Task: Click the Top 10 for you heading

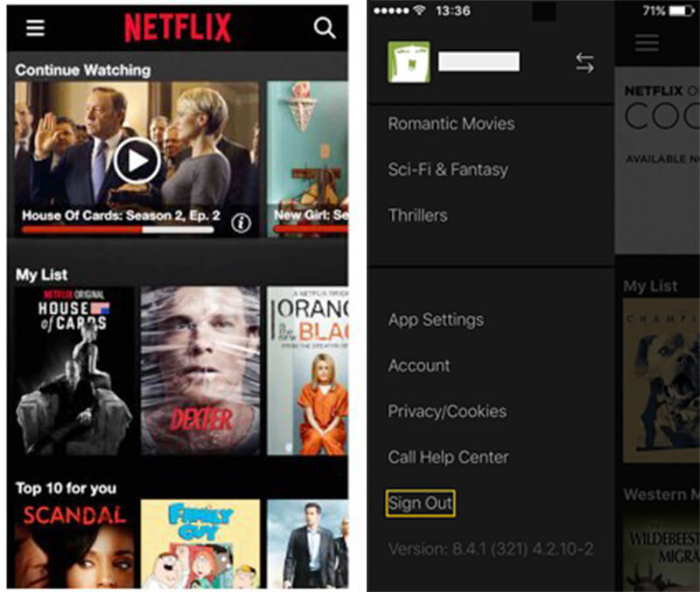Action: pyautogui.click(x=66, y=488)
